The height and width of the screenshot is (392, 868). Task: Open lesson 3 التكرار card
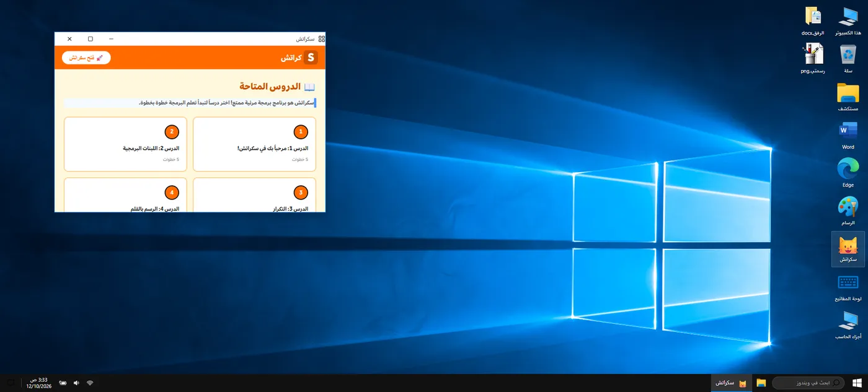[x=255, y=195]
